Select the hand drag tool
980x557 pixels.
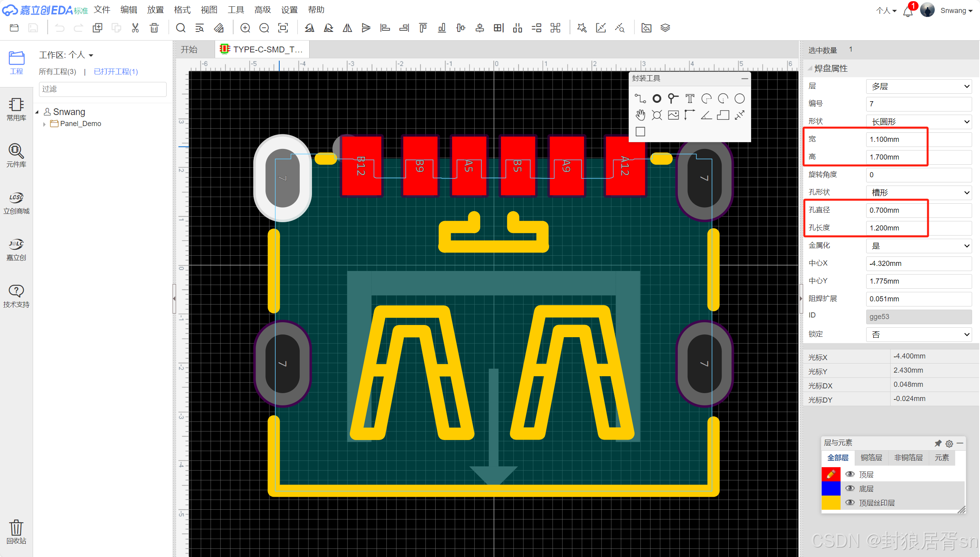coord(640,115)
